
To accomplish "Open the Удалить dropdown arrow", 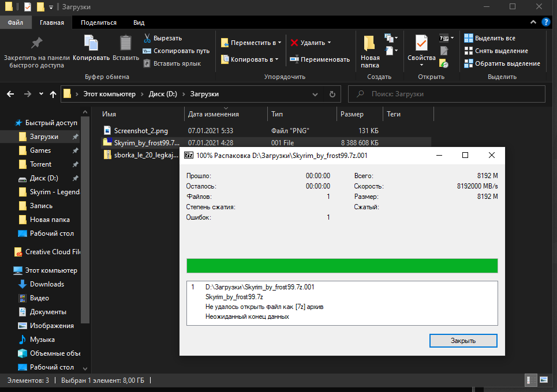I will [x=329, y=43].
